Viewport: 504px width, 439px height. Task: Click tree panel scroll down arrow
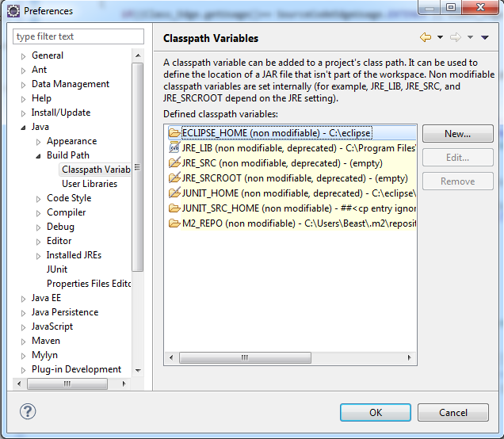[x=138, y=371]
